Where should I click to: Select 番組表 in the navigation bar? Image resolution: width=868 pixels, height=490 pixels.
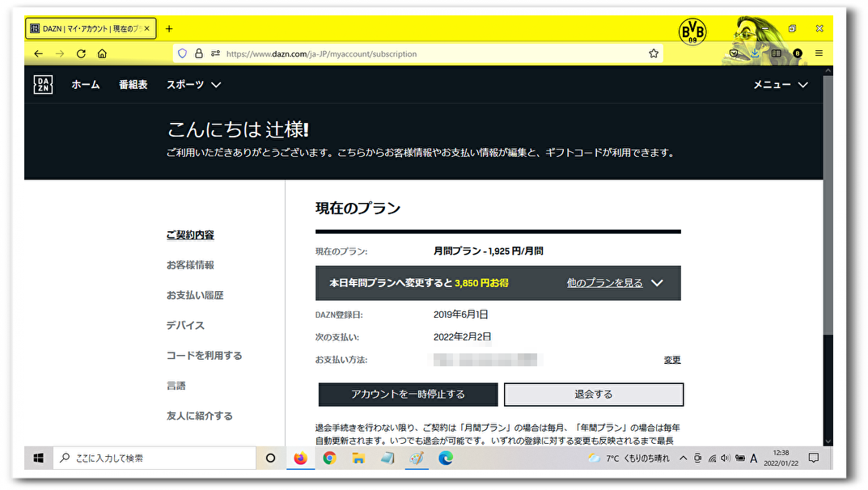pos(133,84)
